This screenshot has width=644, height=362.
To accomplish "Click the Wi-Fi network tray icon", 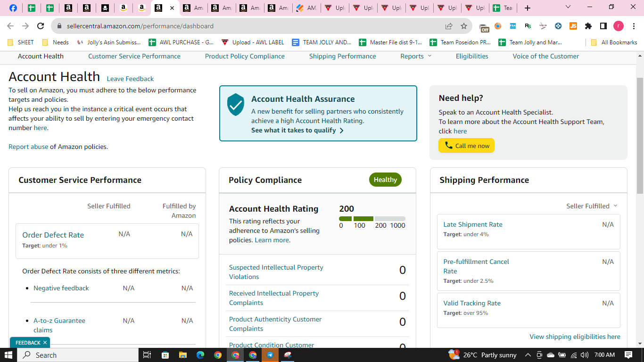I will tap(574, 355).
